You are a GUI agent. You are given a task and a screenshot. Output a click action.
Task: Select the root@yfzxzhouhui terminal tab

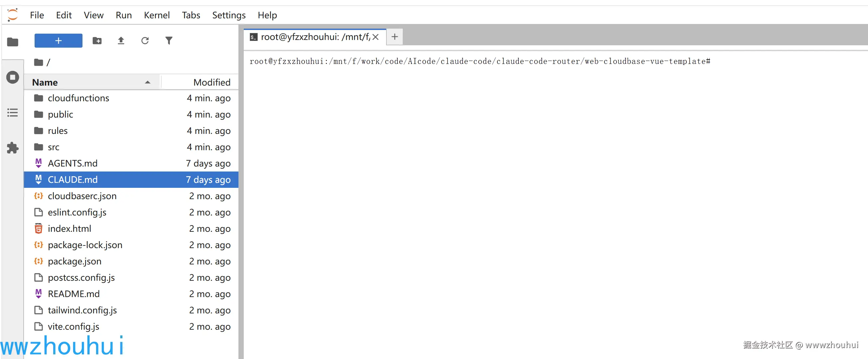pyautogui.click(x=315, y=37)
